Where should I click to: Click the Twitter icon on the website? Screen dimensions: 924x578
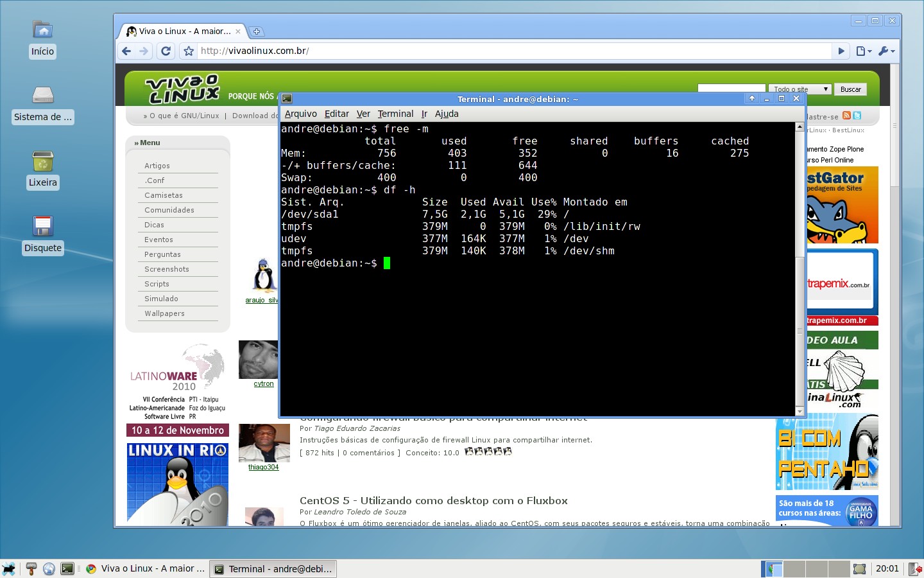pyautogui.click(x=857, y=116)
